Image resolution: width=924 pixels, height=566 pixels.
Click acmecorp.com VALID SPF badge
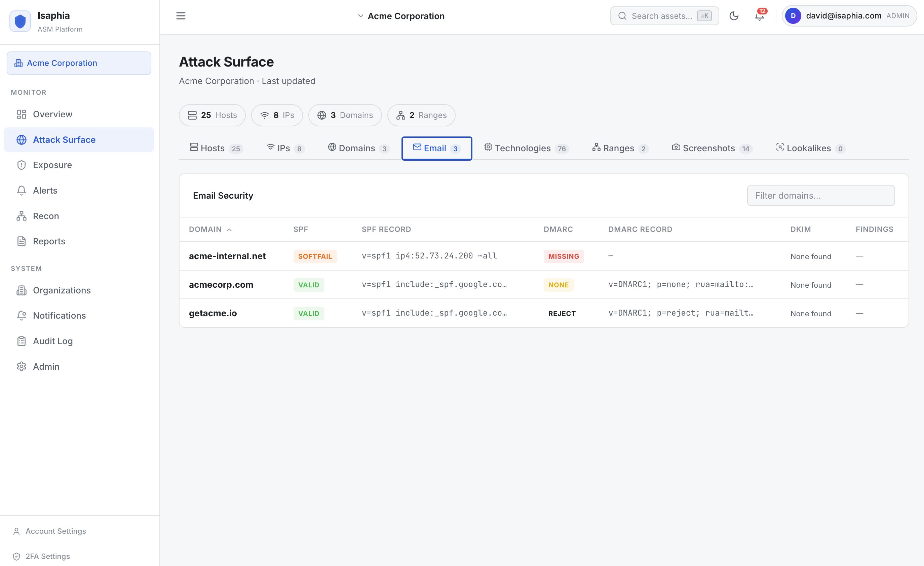point(309,284)
